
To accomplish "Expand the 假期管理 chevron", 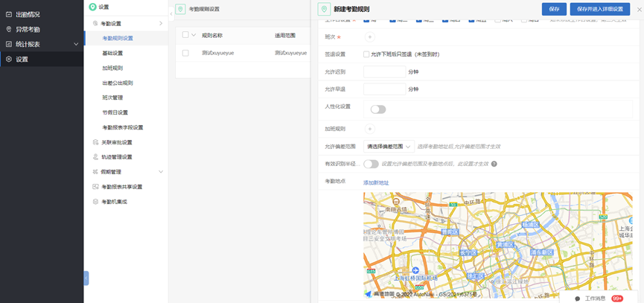I will tap(161, 172).
